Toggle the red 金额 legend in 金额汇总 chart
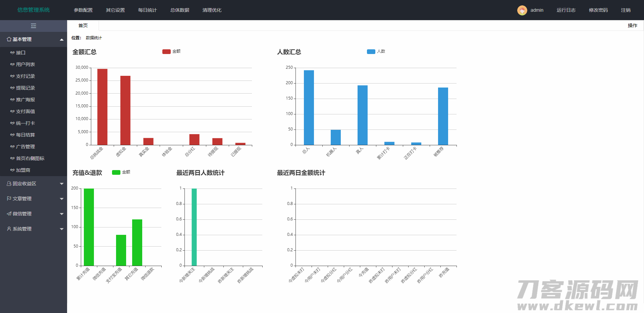644x313 pixels. (167, 52)
